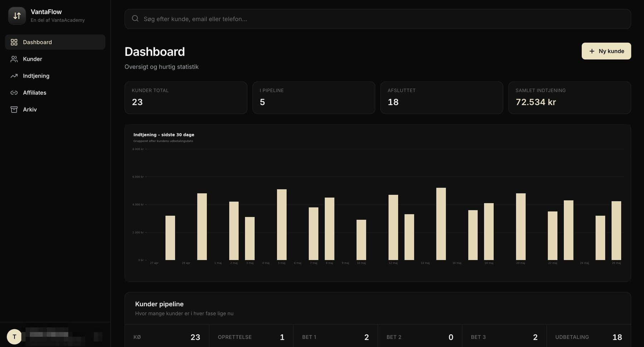
Task: Focus the customer search field
Action: [377, 19]
